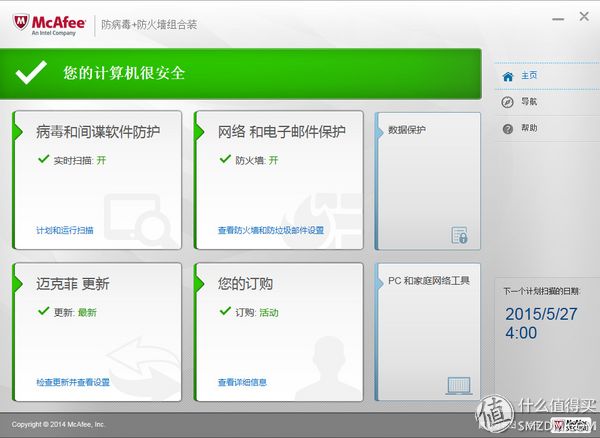Click green checkmark next to 实时扫描
Screen dimensions: 600x438
(x=44, y=158)
